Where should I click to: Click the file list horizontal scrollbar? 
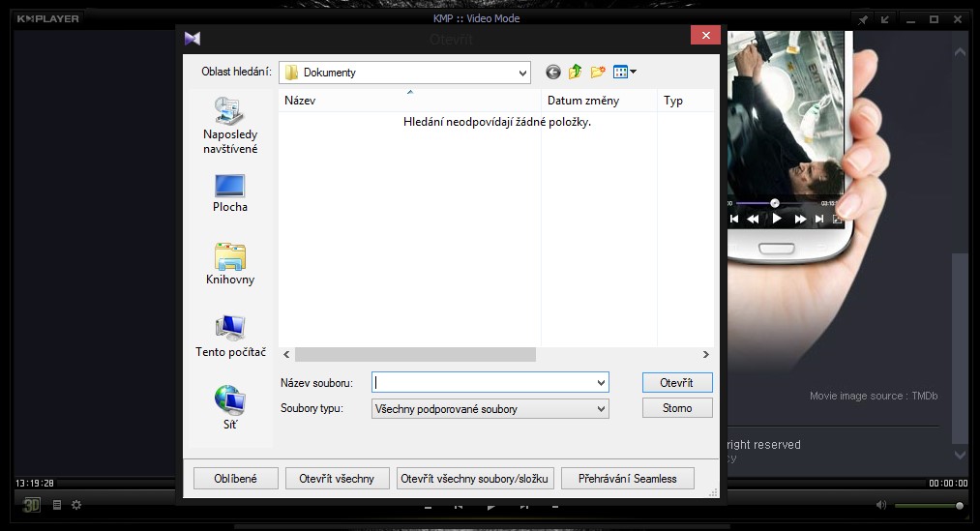pyautogui.click(x=415, y=354)
